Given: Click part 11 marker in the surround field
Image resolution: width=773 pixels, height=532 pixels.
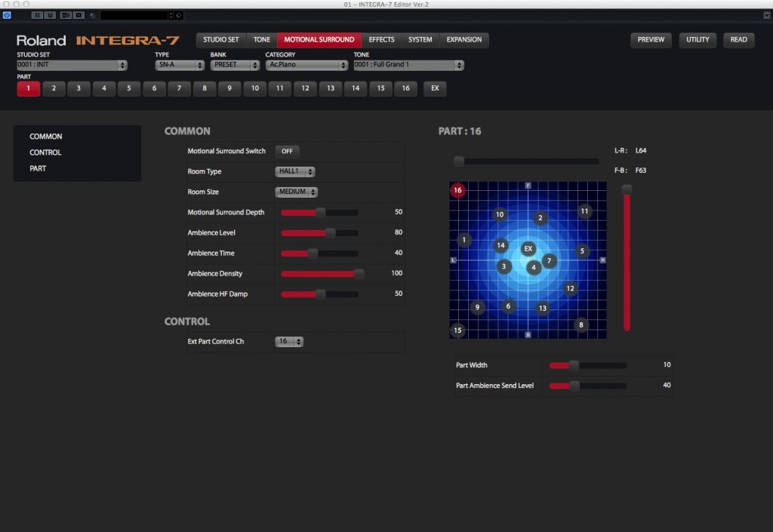Looking at the screenshot, I should pyautogui.click(x=584, y=211).
